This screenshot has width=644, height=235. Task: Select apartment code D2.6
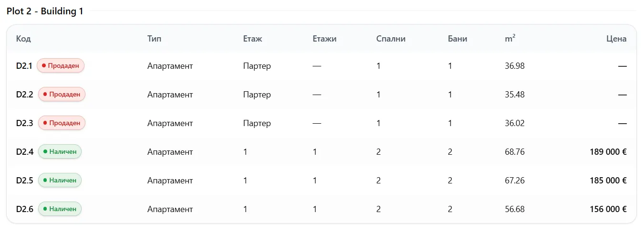click(25, 209)
